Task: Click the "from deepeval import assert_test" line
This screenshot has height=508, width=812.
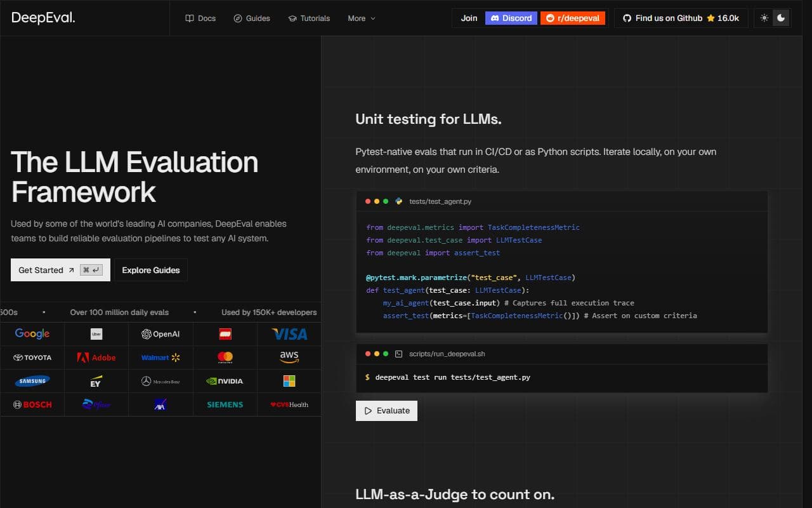Action: (x=433, y=253)
